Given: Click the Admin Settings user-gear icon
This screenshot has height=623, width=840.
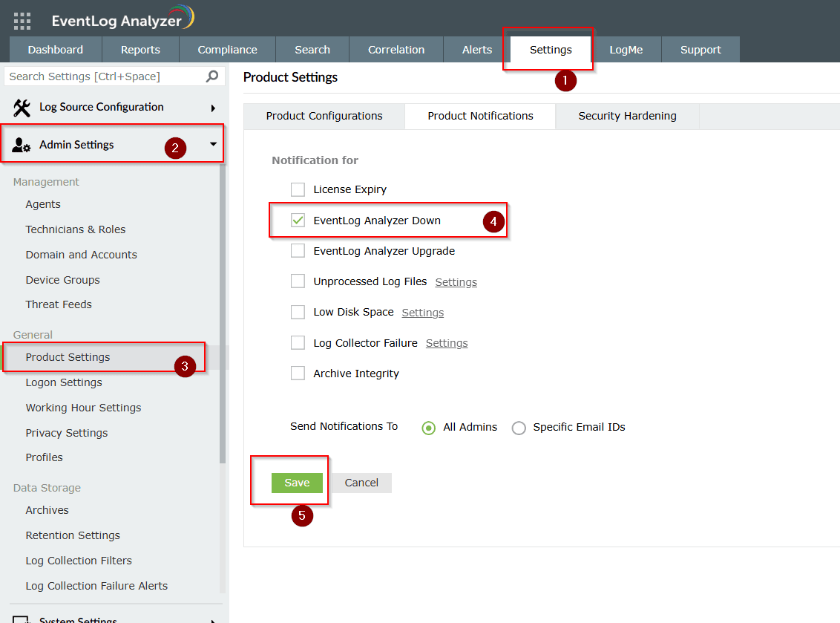Looking at the screenshot, I should (22, 146).
